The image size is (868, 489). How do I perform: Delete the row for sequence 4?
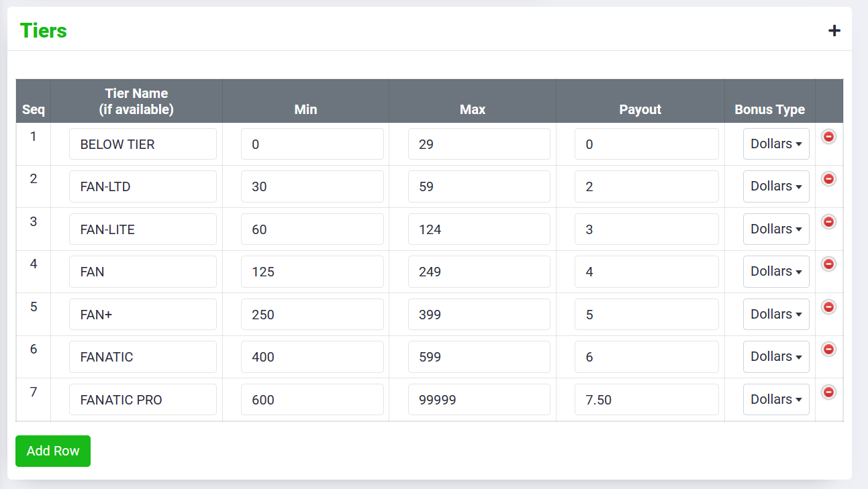pos(828,264)
